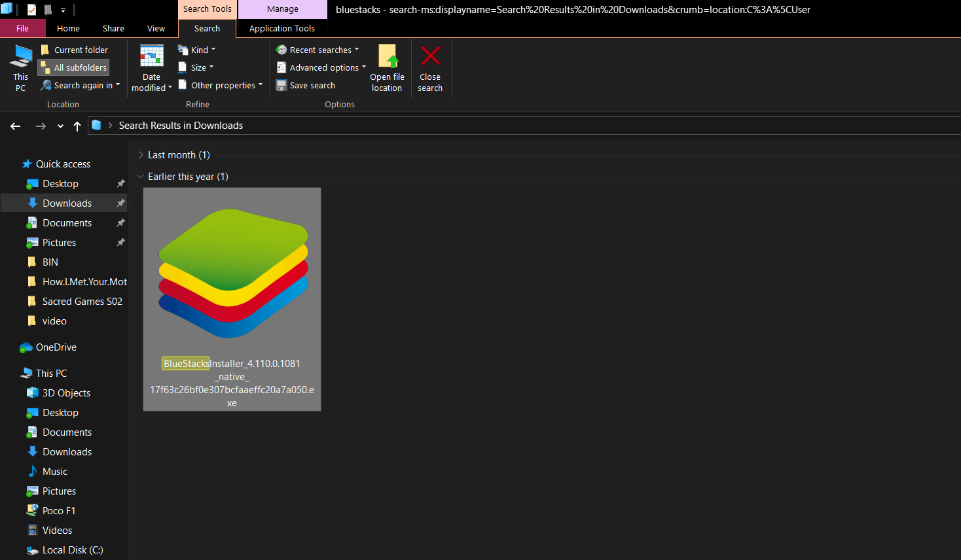Open Advanced options dropdown
961x560 pixels.
321,67
